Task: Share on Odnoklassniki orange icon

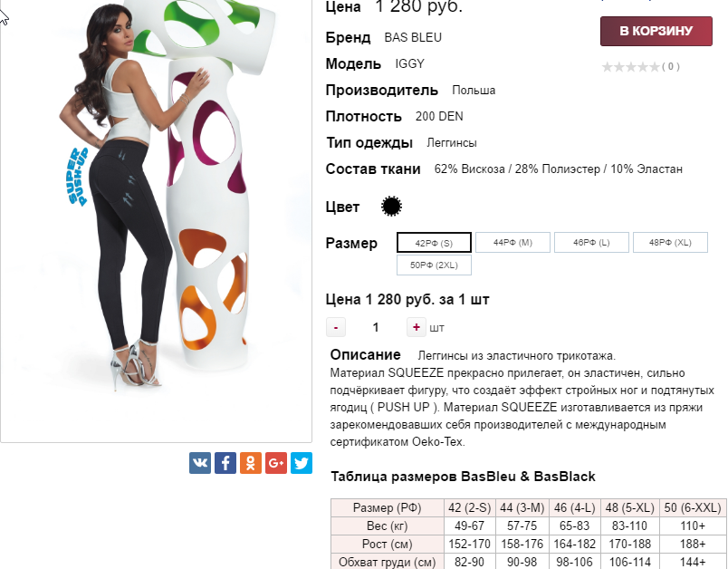Action: (251, 463)
